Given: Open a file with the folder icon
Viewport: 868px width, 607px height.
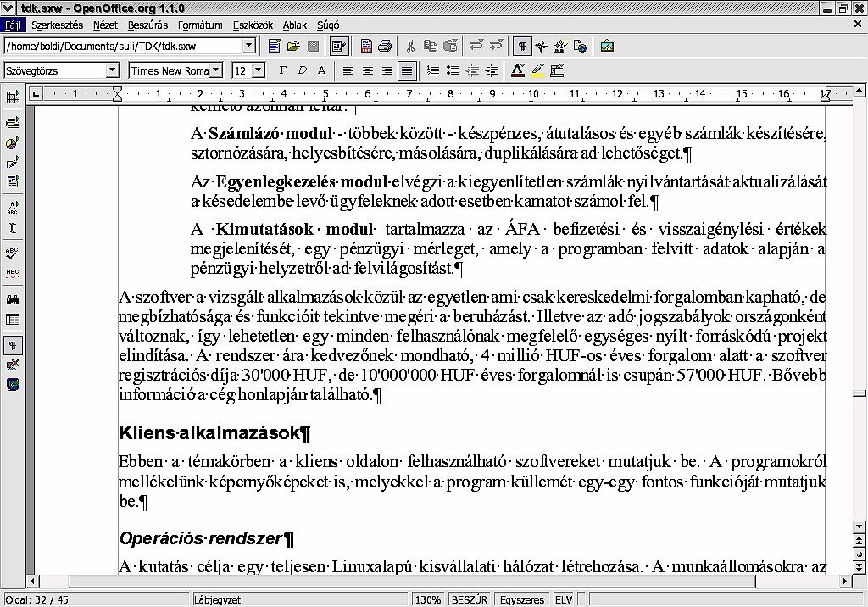Looking at the screenshot, I should tap(293, 46).
